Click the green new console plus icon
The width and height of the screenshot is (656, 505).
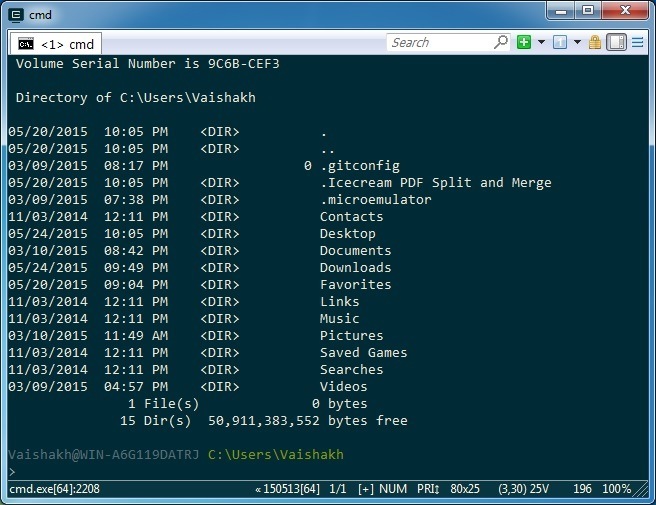tap(524, 42)
